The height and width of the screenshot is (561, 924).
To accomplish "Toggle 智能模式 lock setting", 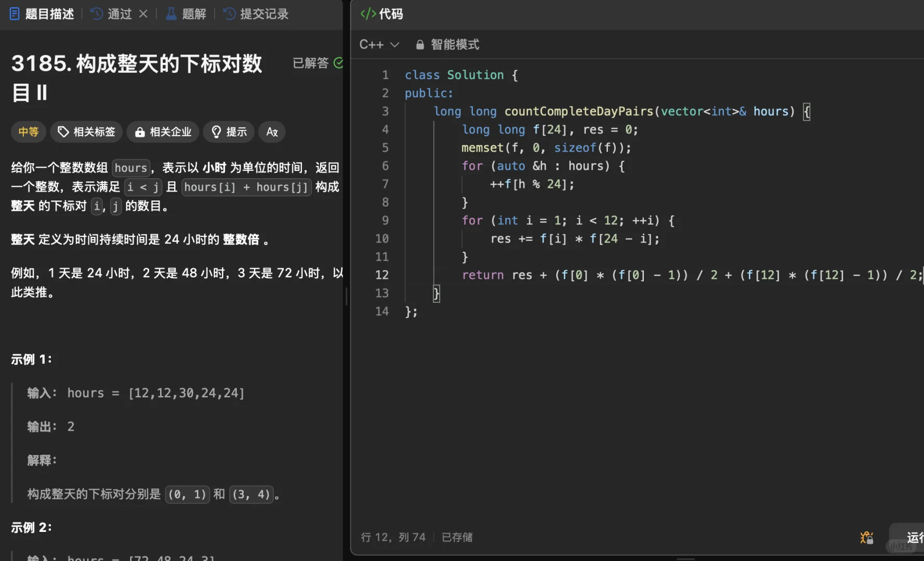I will click(x=447, y=45).
